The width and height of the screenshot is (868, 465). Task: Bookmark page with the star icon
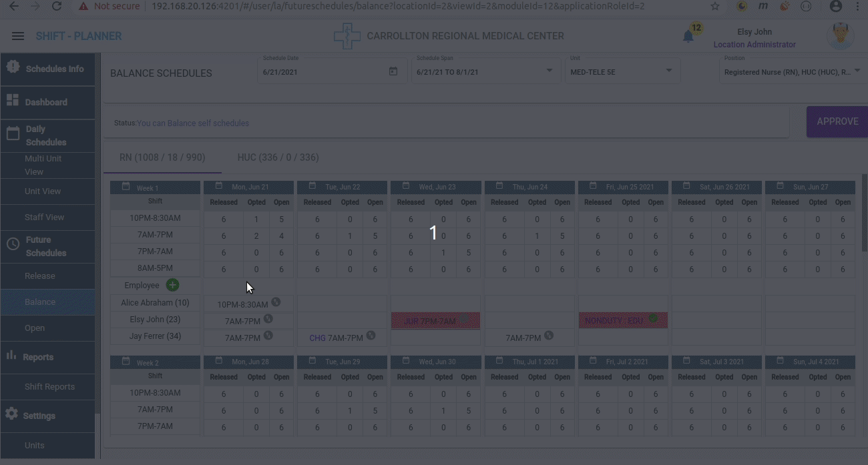(x=715, y=6)
